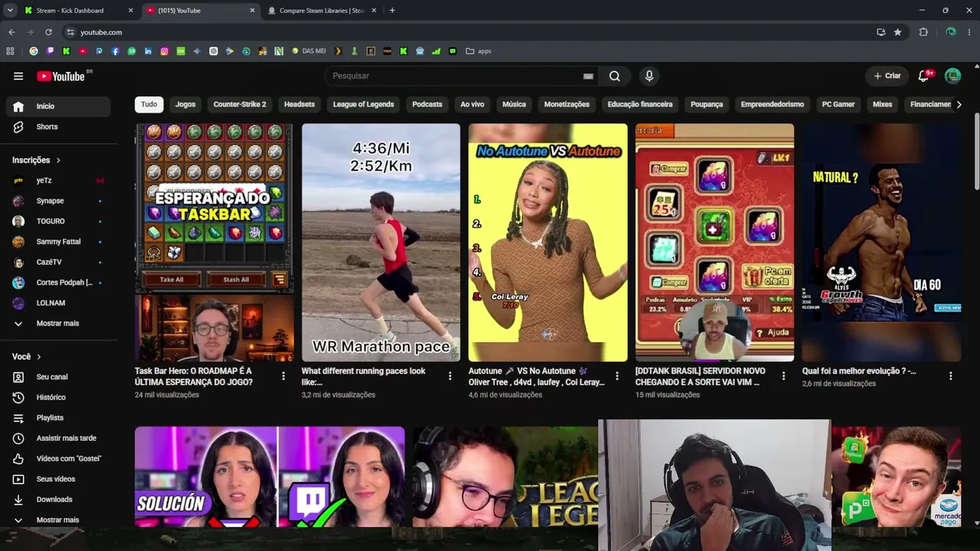Expand the Você section header

[27, 357]
